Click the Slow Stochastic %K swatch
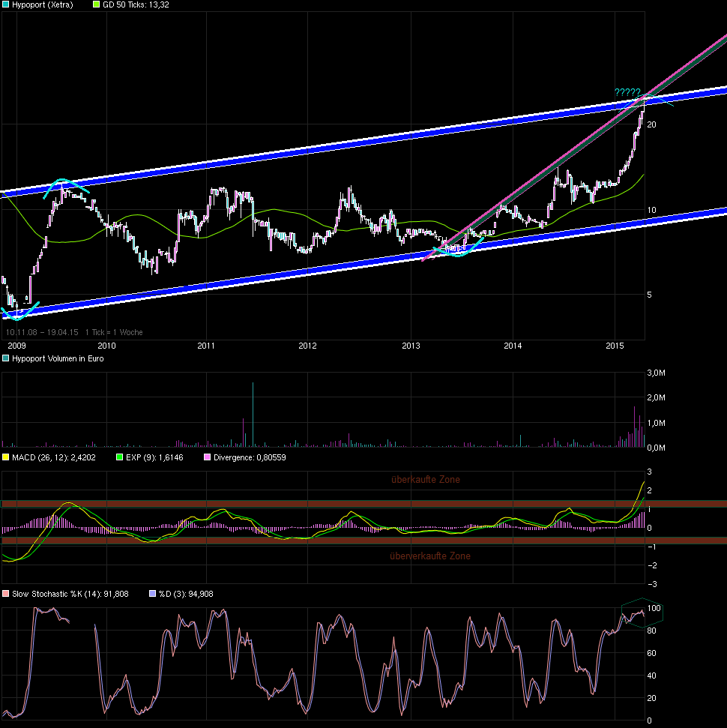Image resolution: width=727 pixels, height=728 pixels. click(5, 594)
